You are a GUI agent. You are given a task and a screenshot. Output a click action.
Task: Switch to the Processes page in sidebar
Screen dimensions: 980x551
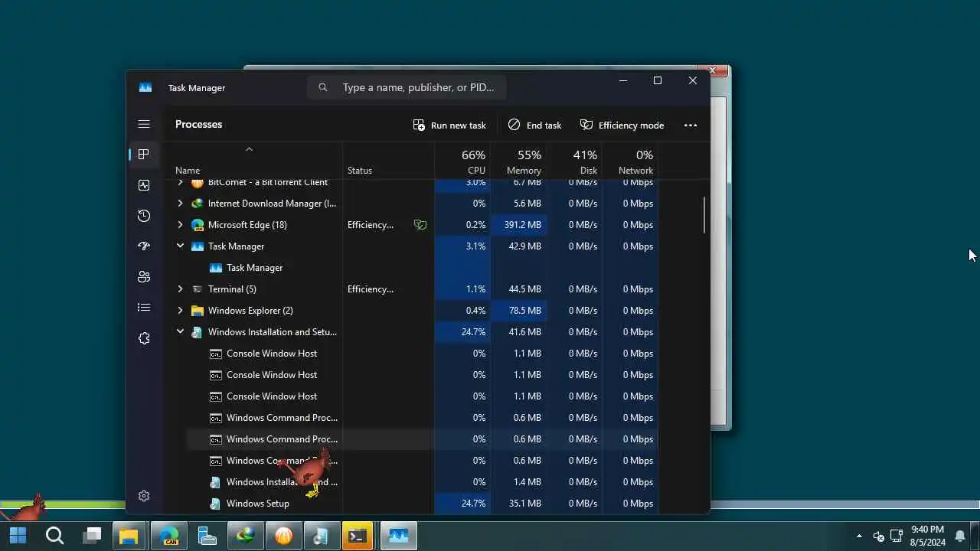(144, 155)
